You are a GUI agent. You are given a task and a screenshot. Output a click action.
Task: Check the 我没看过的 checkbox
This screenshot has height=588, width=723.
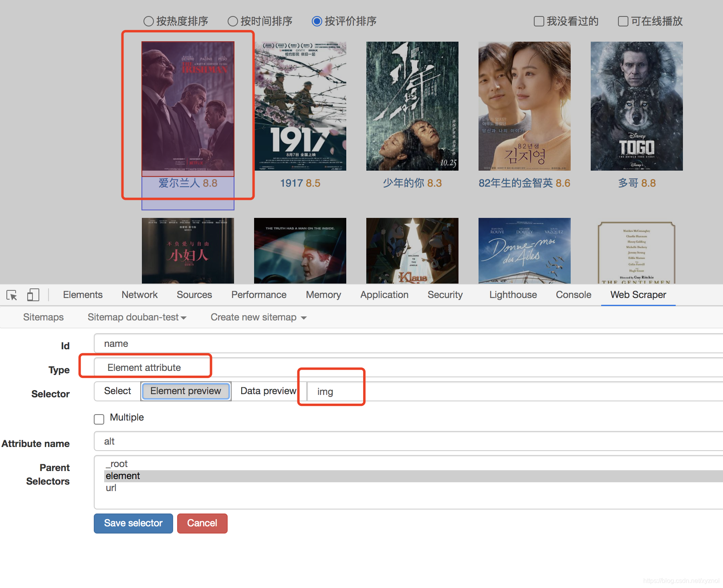[x=539, y=21]
